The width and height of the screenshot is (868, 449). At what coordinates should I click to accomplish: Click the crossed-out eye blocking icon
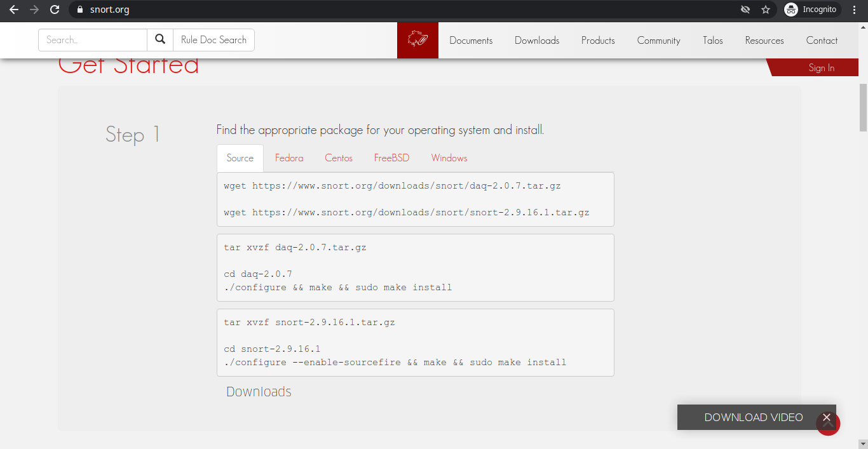coord(745,10)
